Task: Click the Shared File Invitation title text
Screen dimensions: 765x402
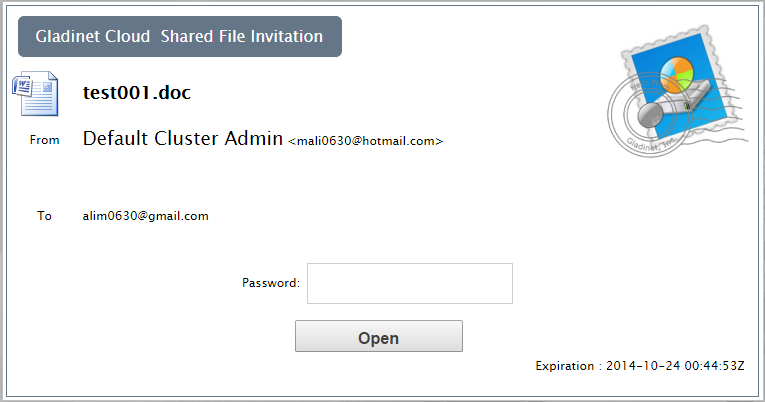Action: point(242,37)
